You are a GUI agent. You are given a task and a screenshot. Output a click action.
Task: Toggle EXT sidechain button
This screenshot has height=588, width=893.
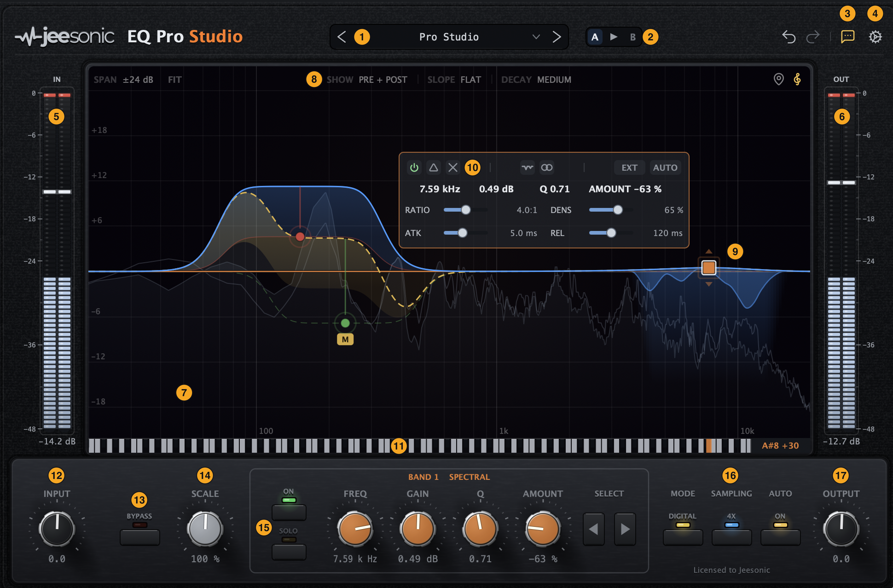(629, 167)
